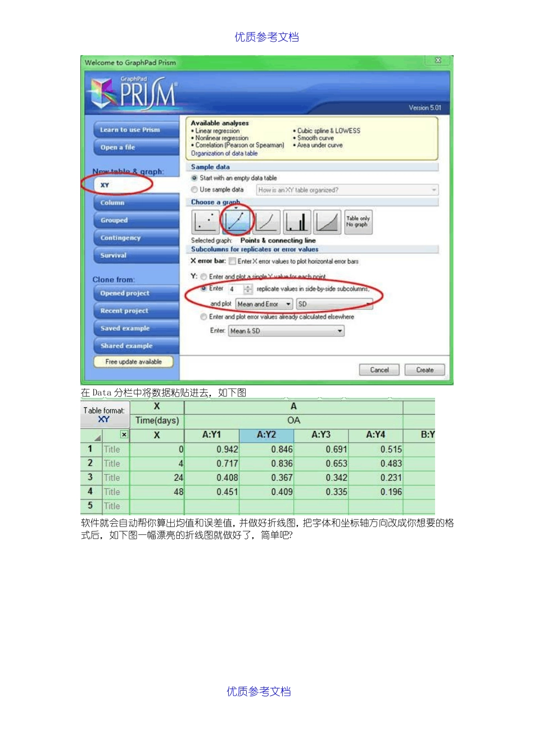Select 'error values already calculated elsewhere' radio

point(203,317)
